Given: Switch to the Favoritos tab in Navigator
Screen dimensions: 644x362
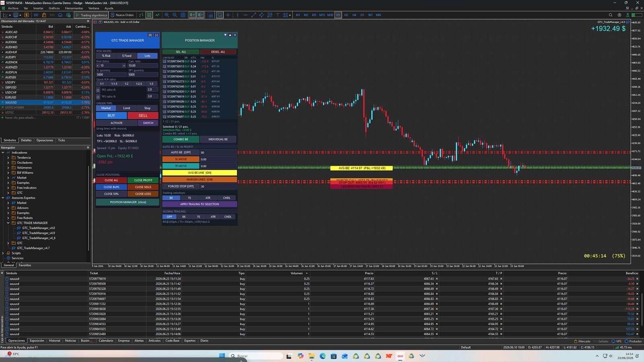Looking at the screenshot, I should [x=25, y=265].
